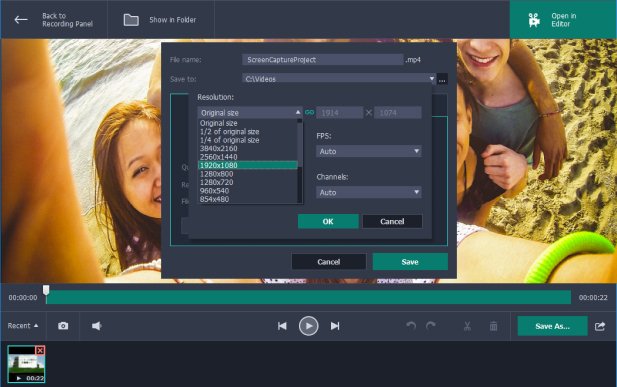Choose 3840x2160 resolution
617x387 pixels.
pos(248,148)
